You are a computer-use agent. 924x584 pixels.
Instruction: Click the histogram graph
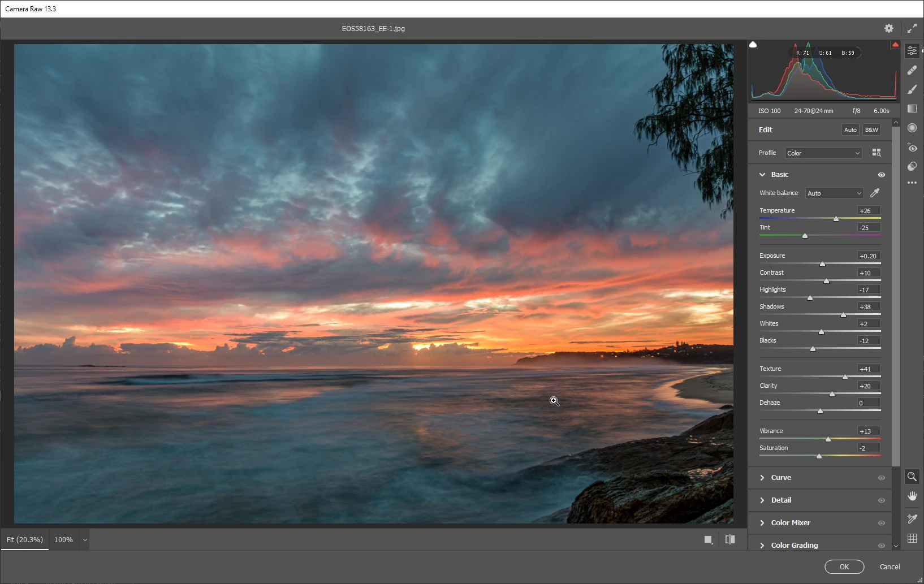(824, 71)
